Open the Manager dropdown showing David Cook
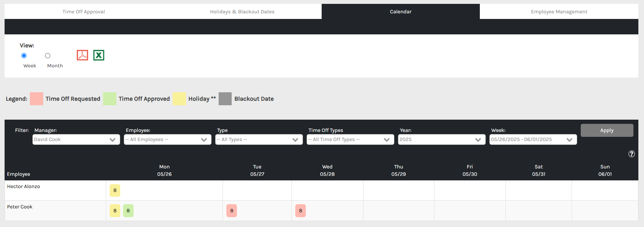Screen dimensions: 644x227 [76, 139]
